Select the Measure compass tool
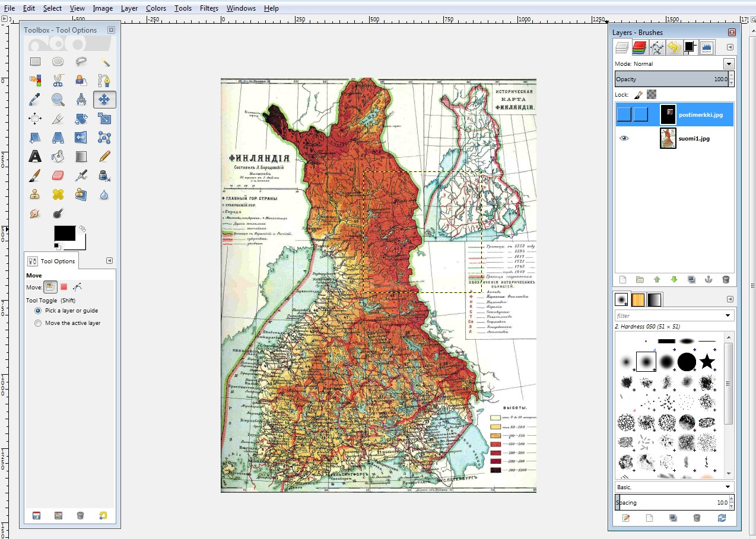 [81, 99]
